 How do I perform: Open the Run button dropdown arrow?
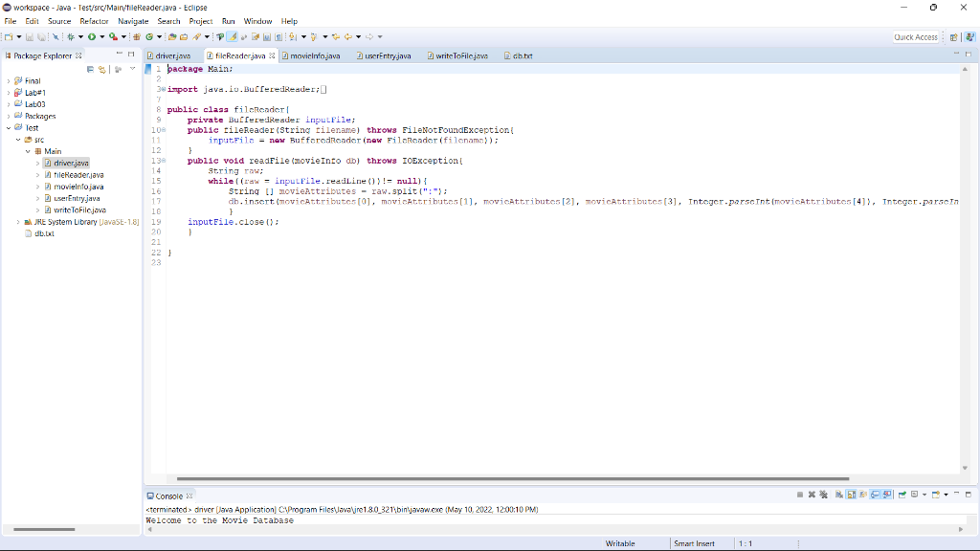[x=101, y=37]
